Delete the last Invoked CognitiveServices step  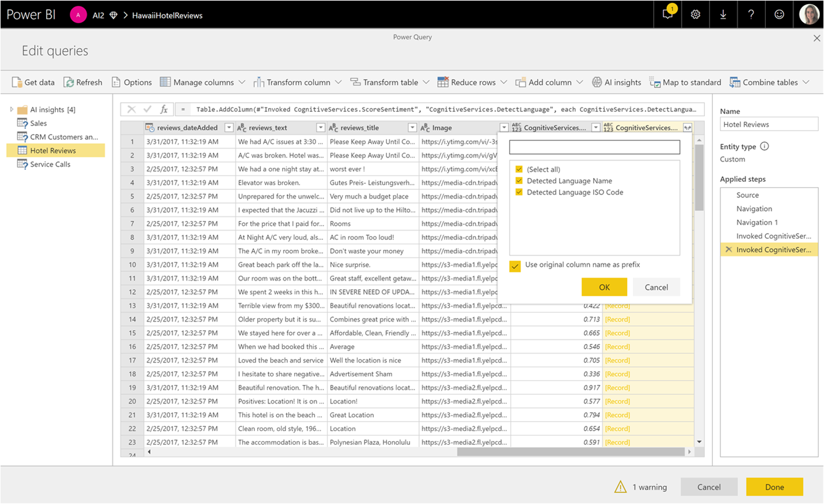coord(729,250)
